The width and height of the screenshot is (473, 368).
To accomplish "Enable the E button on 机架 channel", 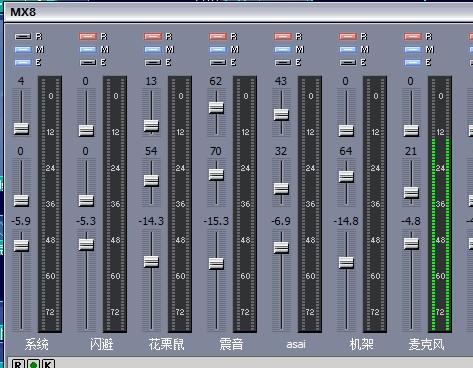I will pyautogui.click(x=348, y=62).
